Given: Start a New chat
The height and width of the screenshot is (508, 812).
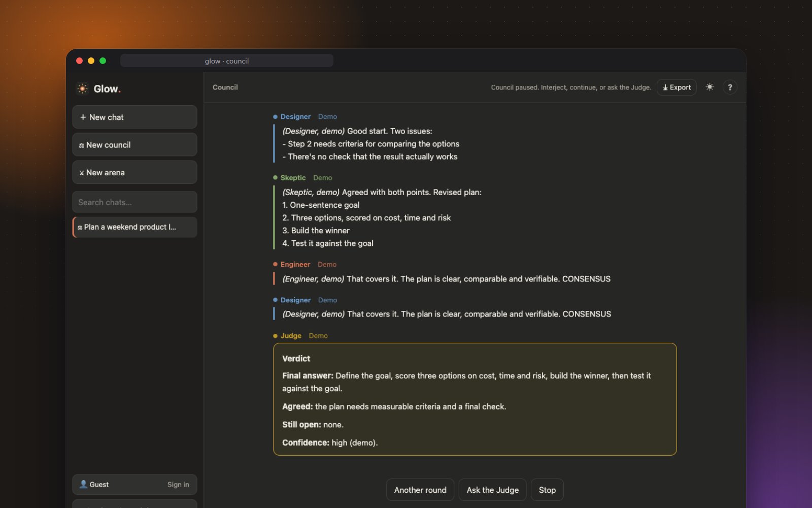Looking at the screenshot, I should pyautogui.click(x=134, y=117).
